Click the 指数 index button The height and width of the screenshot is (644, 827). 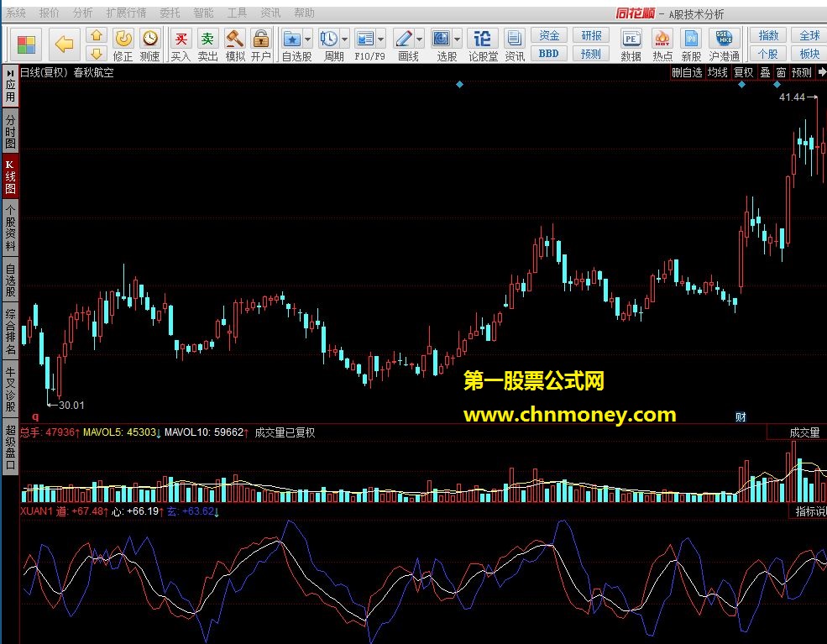(x=768, y=35)
